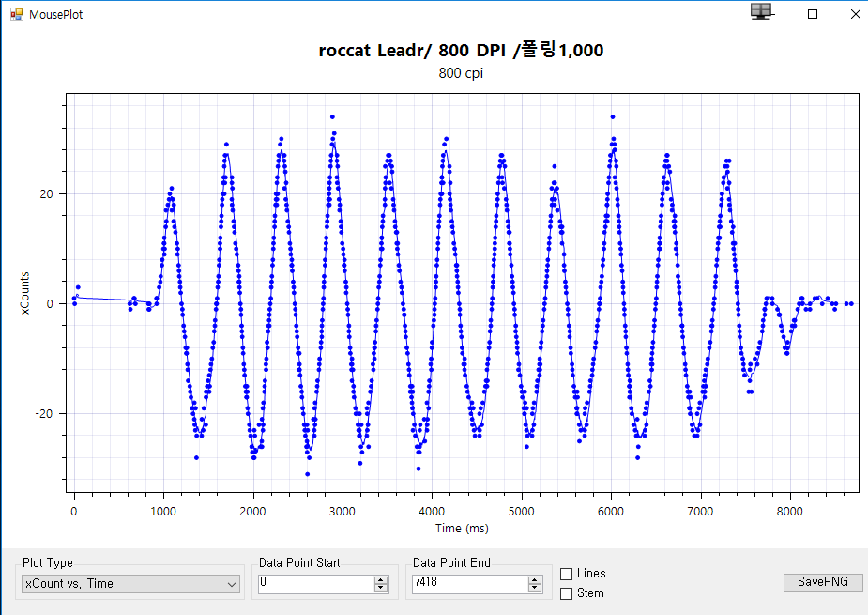This screenshot has width=868, height=615.
Task: Enable the Stem checkbox
Action: pyautogui.click(x=566, y=593)
